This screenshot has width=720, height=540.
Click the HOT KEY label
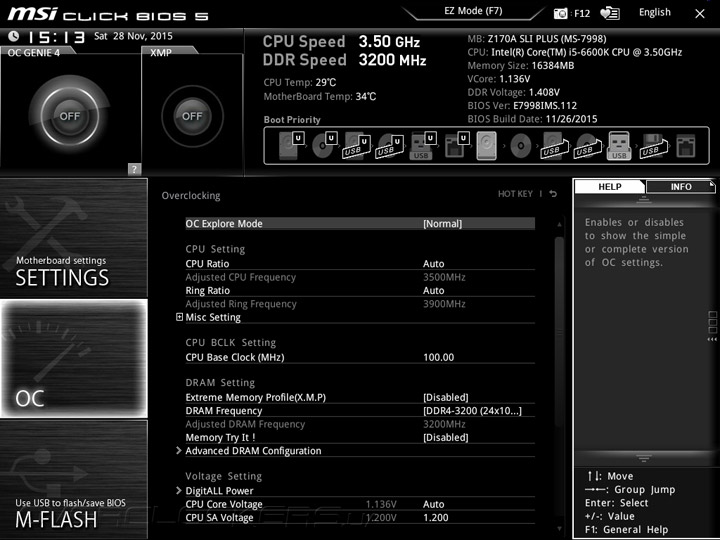coord(515,194)
